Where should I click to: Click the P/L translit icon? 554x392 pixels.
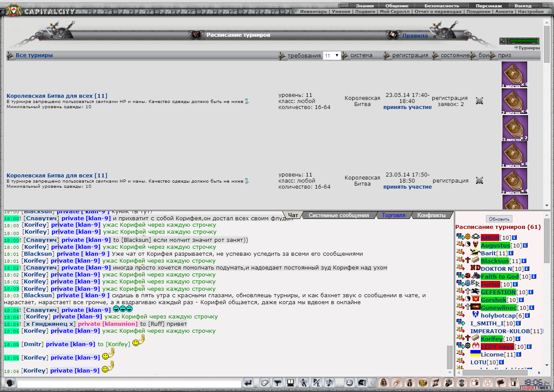pos(317,383)
